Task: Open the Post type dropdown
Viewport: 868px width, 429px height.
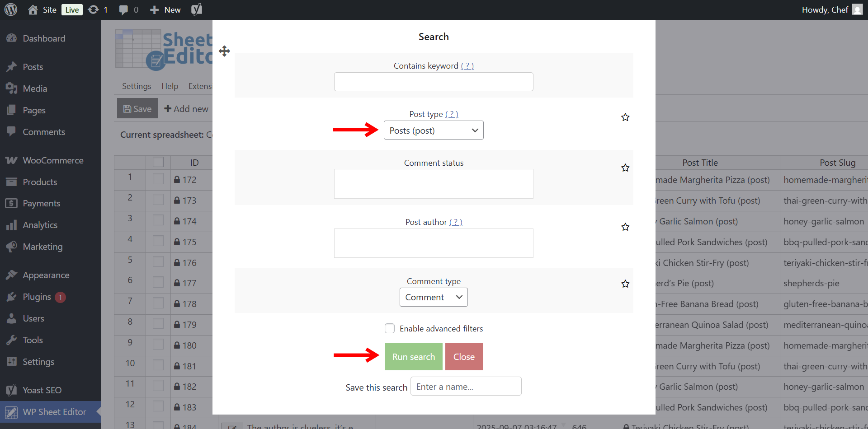Action: click(434, 130)
